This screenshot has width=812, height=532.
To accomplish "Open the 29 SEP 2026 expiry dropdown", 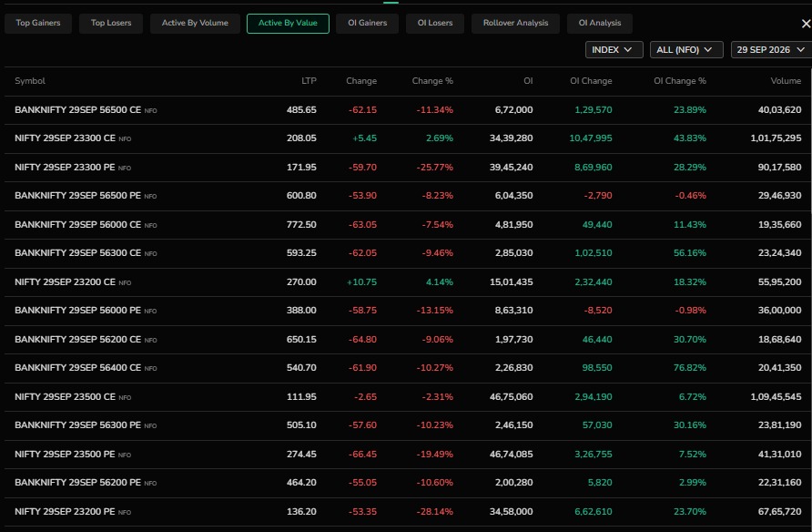I will tap(771, 50).
